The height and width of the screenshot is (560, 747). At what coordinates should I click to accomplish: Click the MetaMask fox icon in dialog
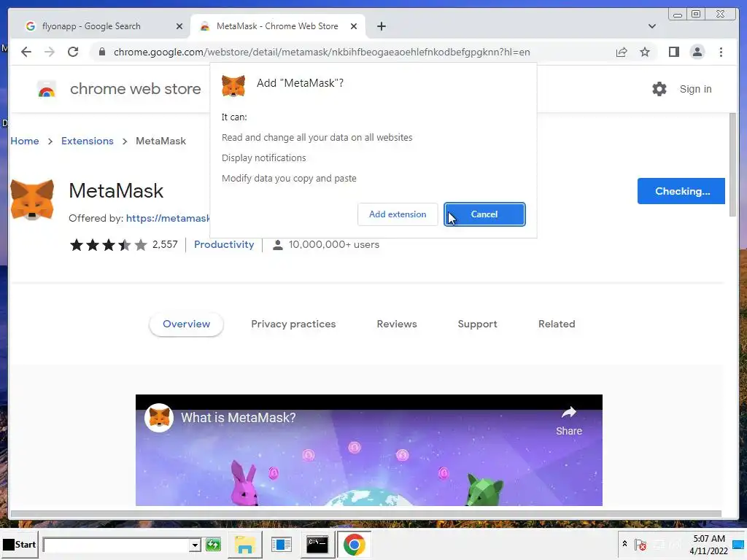(x=233, y=86)
